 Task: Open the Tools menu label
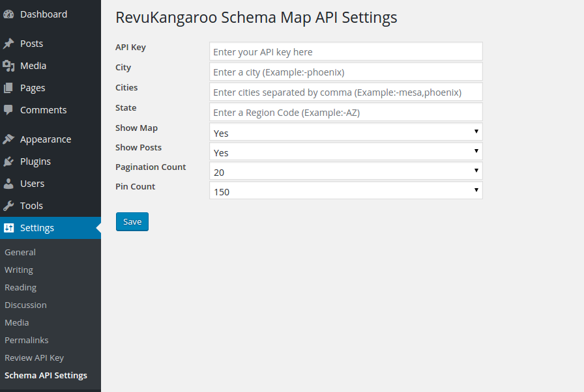tap(31, 205)
